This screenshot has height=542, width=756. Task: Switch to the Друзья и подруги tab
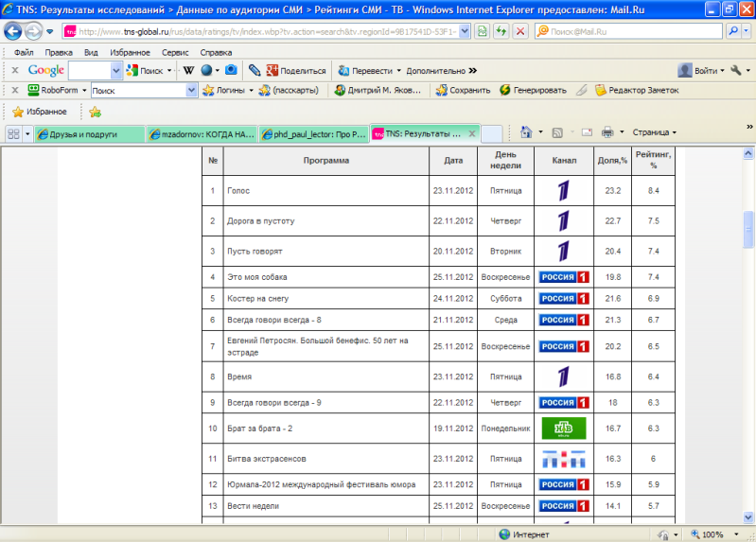(x=90, y=134)
